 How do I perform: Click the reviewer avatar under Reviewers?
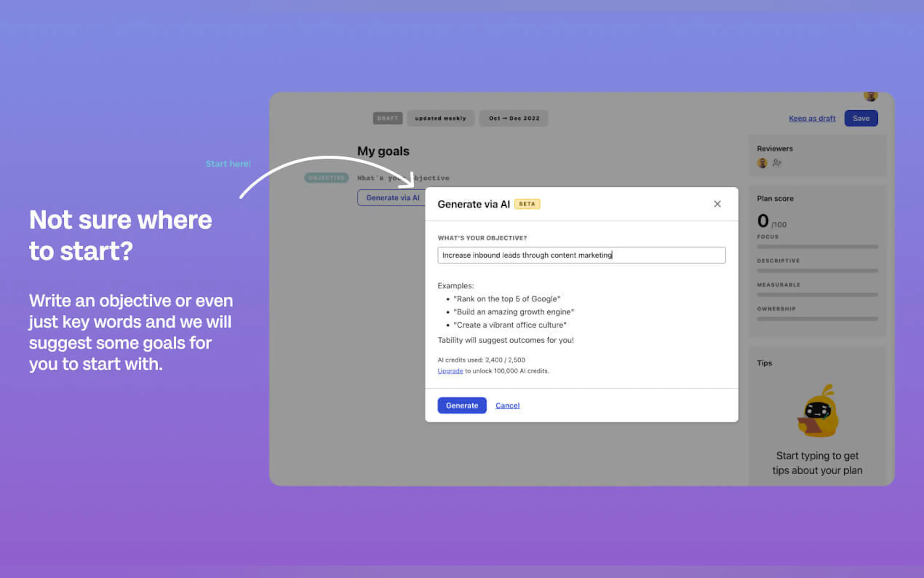(762, 163)
